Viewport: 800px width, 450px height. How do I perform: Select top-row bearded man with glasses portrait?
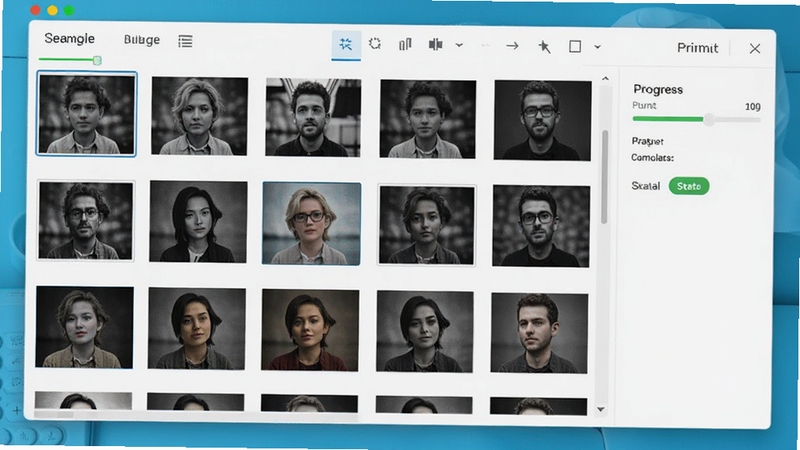542,120
